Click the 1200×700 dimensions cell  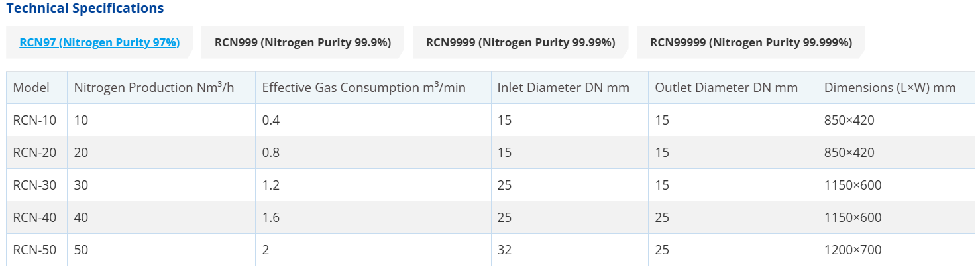(x=853, y=250)
